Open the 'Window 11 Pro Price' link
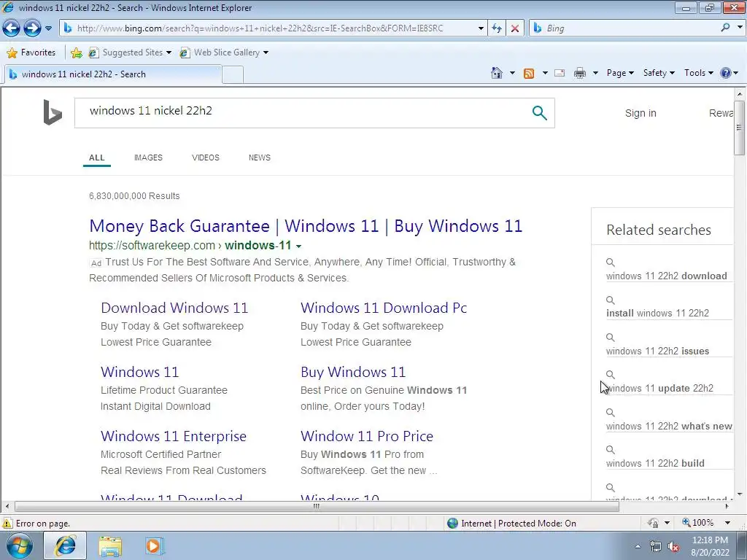 367,436
